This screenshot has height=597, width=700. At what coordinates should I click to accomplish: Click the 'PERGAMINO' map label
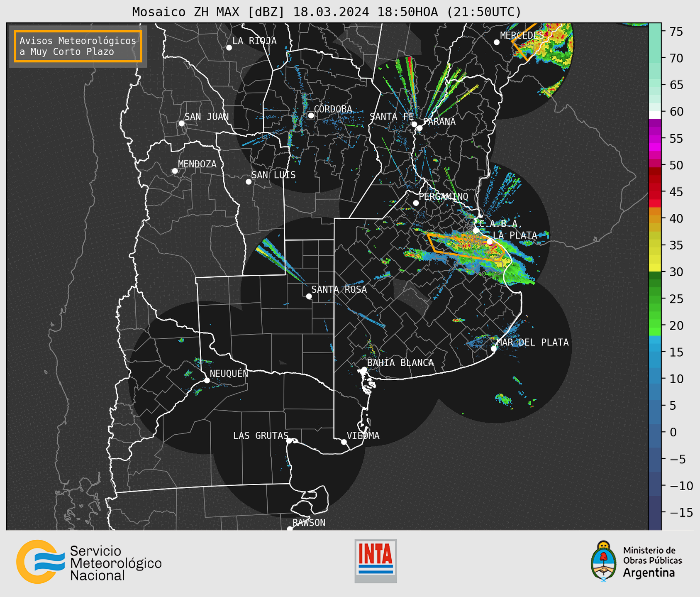point(444,196)
